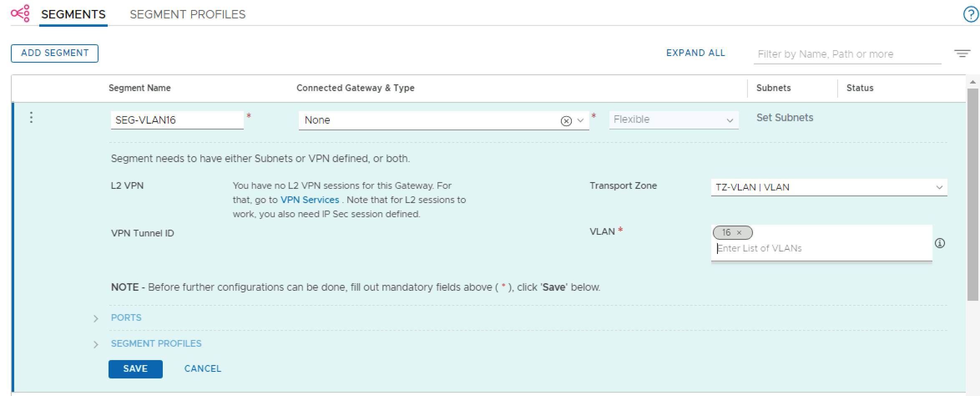Screen dimensions: 980x396
Task: Switch to the SEGMENTS tab
Action: coord(73,15)
